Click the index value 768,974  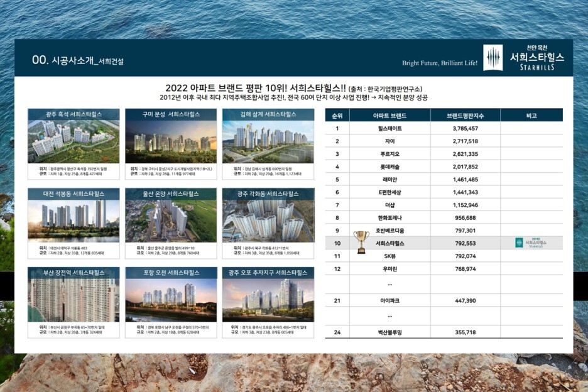(465, 269)
